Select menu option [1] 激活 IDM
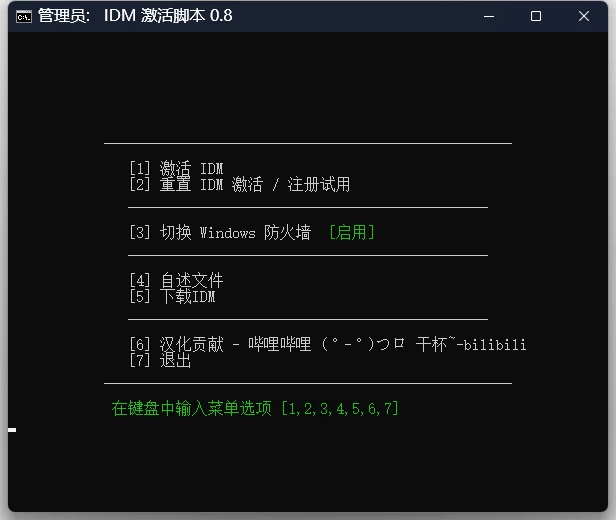Viewport: 616px width, 520px height. (176, 168)
